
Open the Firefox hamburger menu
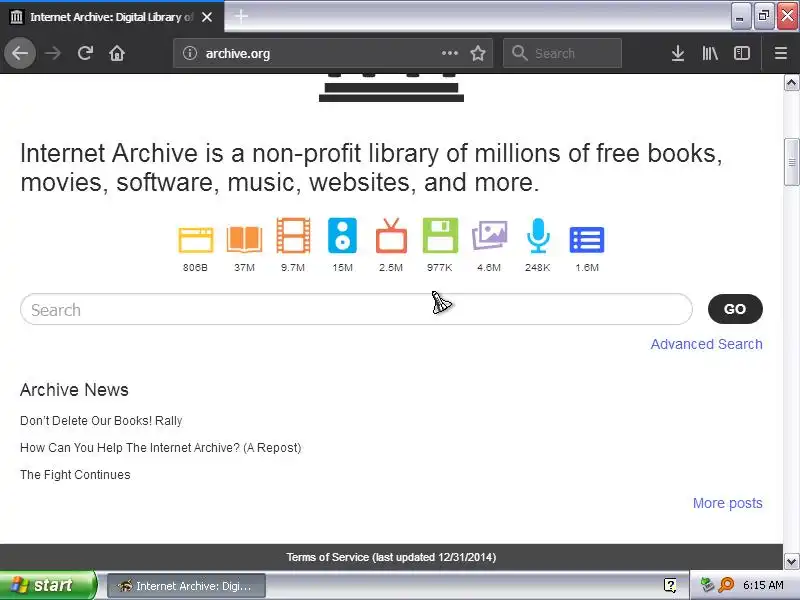pyautogui.click(x=781, y=53)
